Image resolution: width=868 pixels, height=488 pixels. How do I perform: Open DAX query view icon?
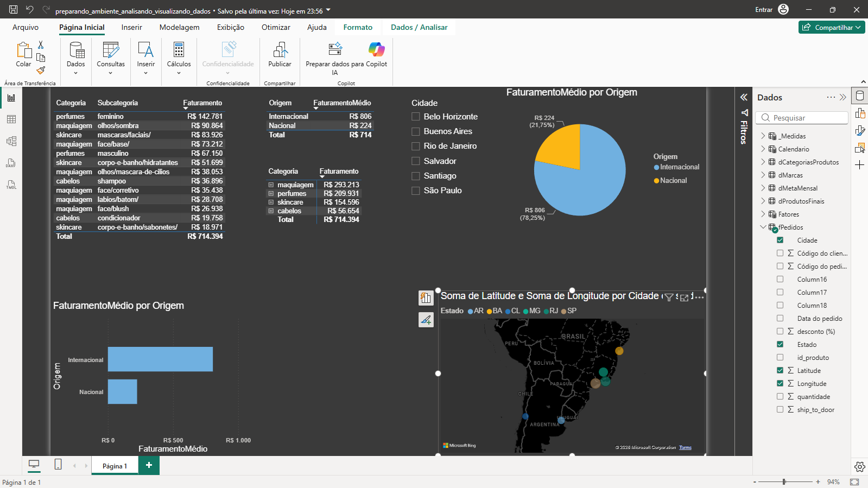tap(11, 163)
